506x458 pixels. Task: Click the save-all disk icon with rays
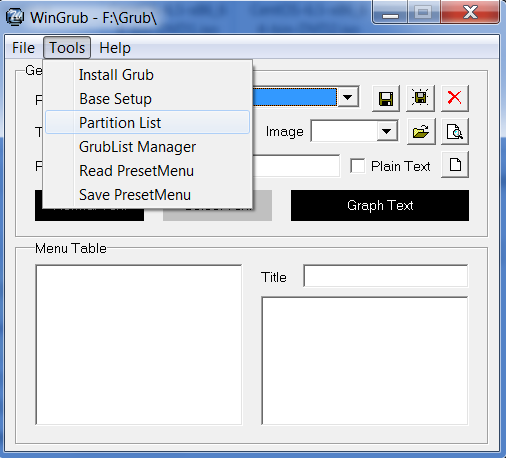pyautogui.click(x=420, y=98)
